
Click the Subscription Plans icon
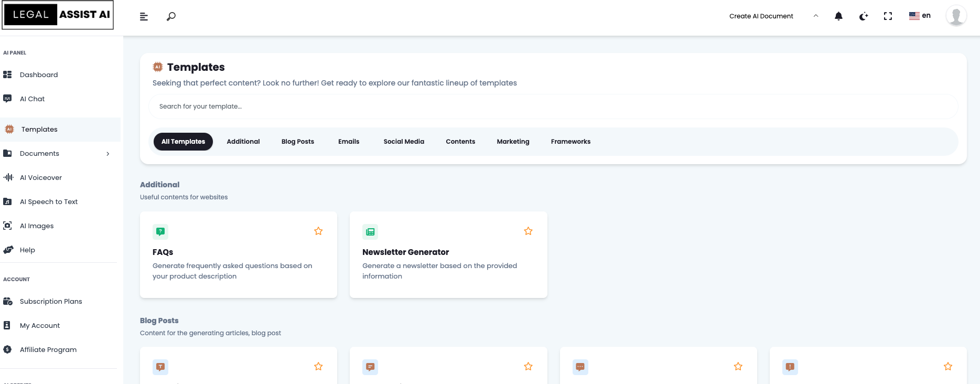coord(8,301)
